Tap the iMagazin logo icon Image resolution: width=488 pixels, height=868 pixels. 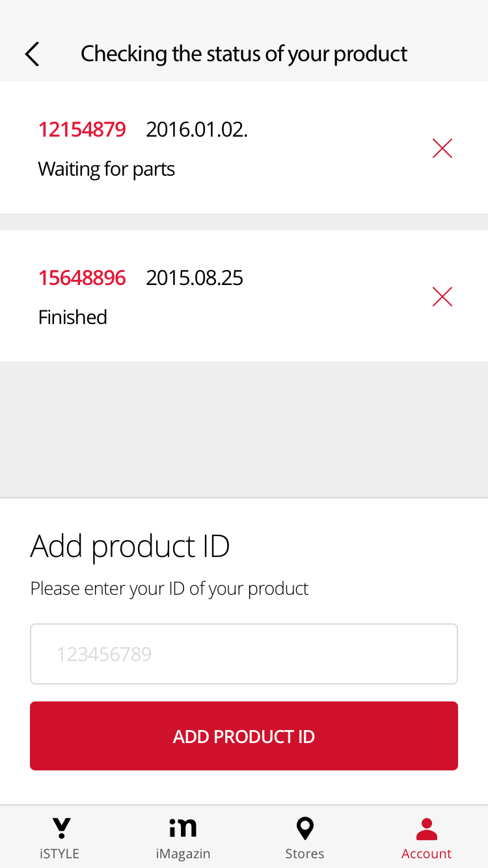tap(183, 828)
